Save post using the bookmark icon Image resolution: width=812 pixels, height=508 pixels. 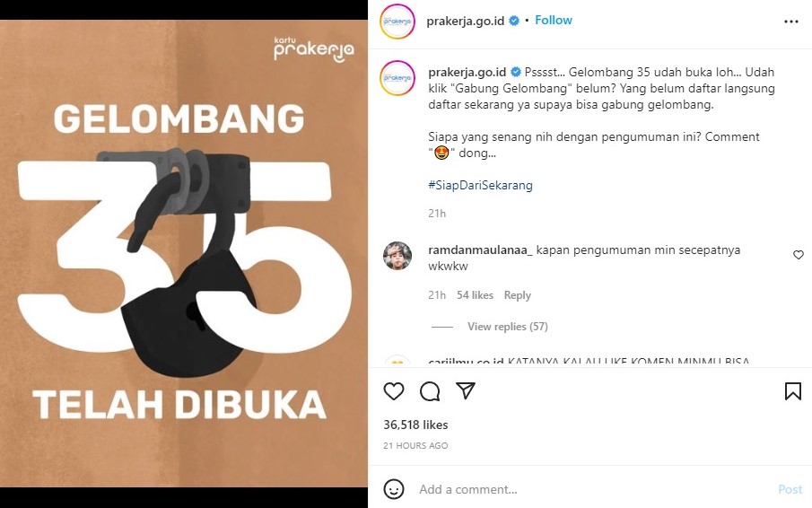[x=793, y=391]
